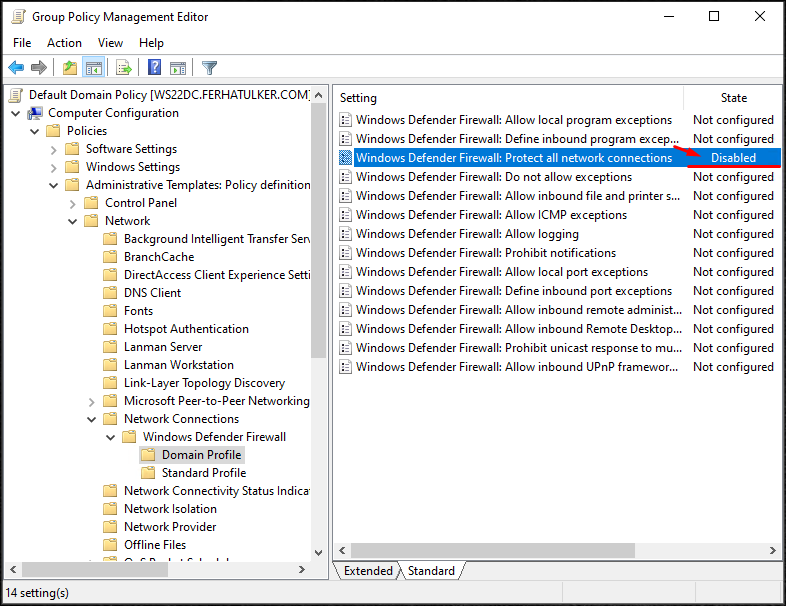Open the Help question mark toolbar icon
This screenshot has width=786, height=606.
click(x=154, y=67)
